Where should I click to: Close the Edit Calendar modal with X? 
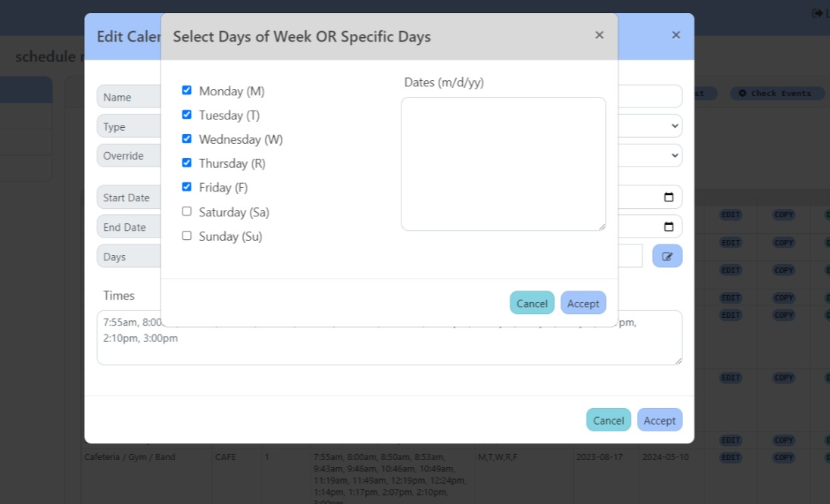point(676,35)
